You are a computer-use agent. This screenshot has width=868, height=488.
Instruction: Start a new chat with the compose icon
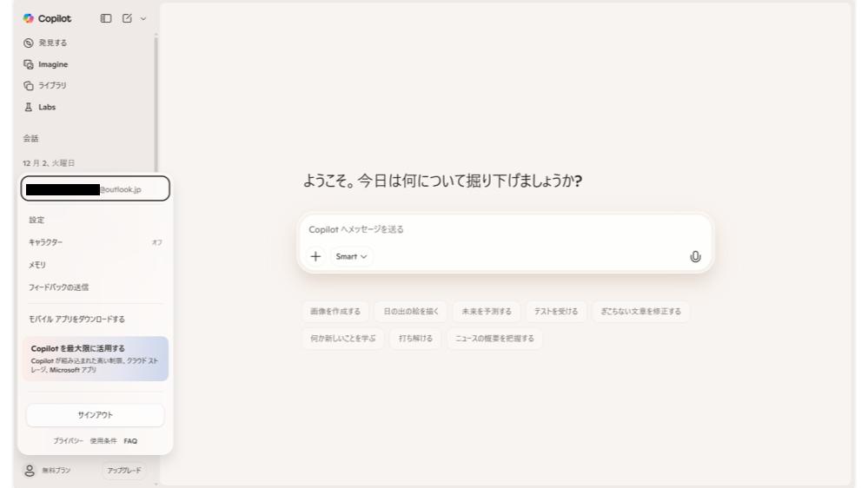coord(127,18)
